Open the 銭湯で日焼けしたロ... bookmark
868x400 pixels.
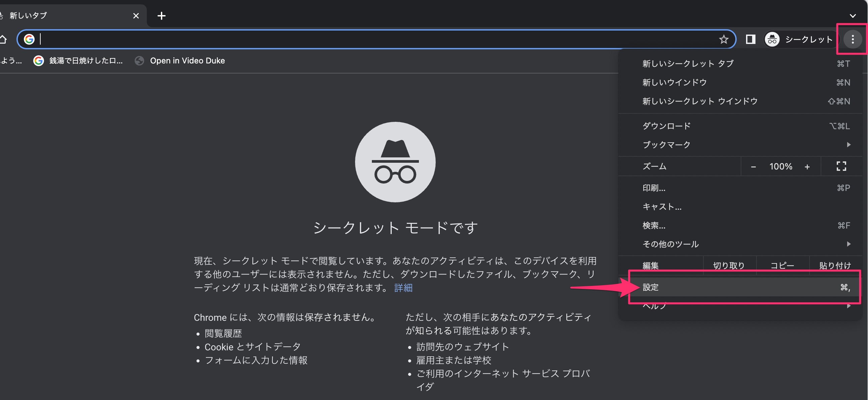78,61
